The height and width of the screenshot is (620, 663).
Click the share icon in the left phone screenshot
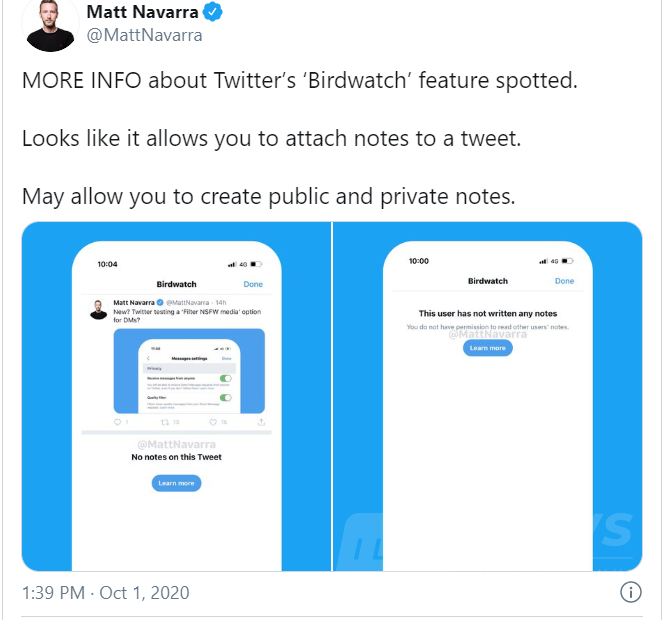click(261, 423)
